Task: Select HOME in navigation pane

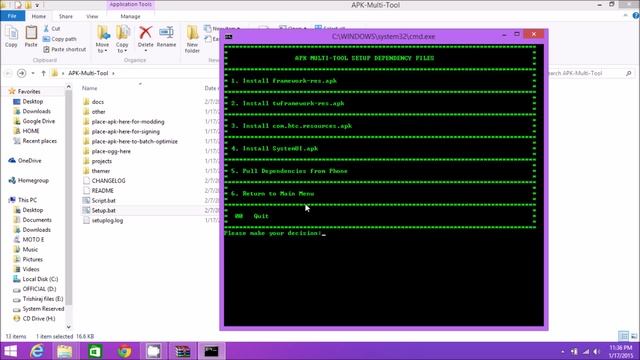Action: click(31, 131)
